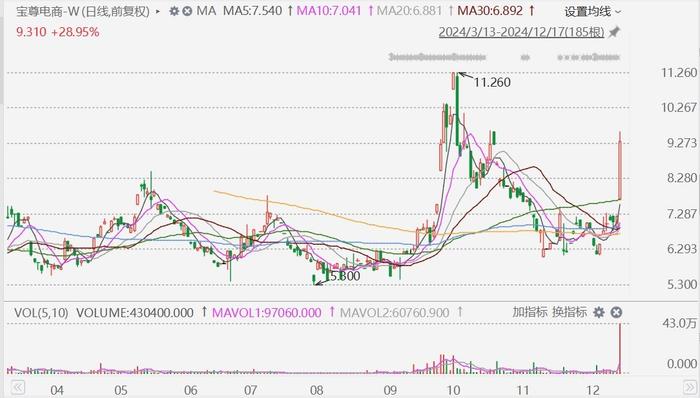Open volume indicator settings gear
This screenshot has width=700, height=398.
(x=599, y=312)
